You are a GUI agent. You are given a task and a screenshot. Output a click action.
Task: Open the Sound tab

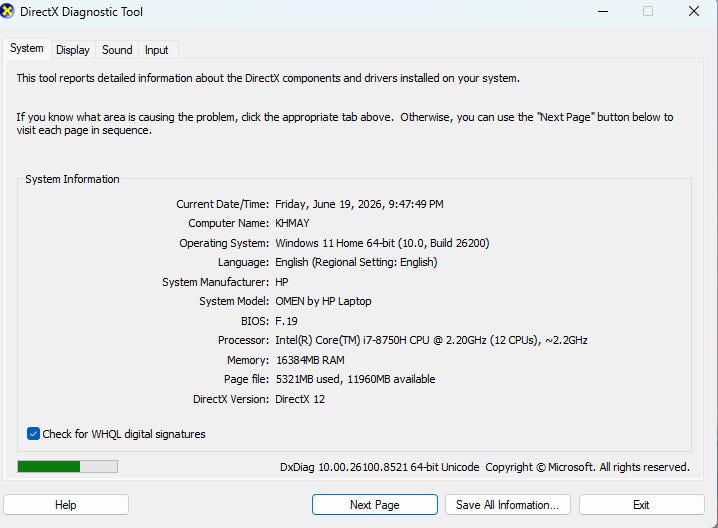(x=117, y=50)
